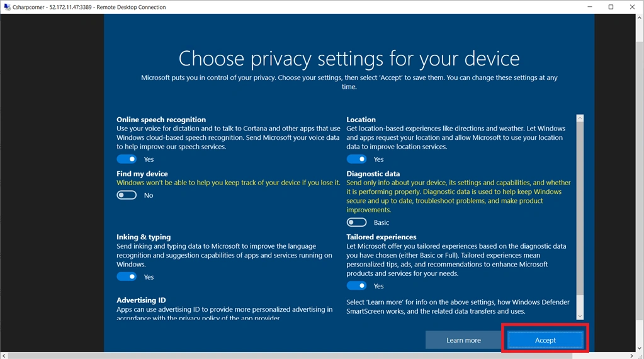Click privacy settings scrollbar down arrow
This screenshot has width=644, height=359.
click(580, 316)
